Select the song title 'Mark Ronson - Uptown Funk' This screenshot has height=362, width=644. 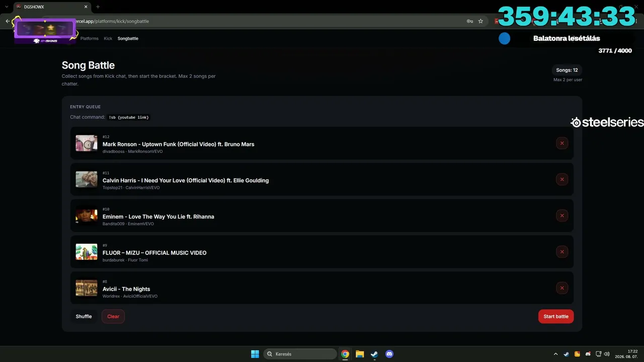point(179,144)
